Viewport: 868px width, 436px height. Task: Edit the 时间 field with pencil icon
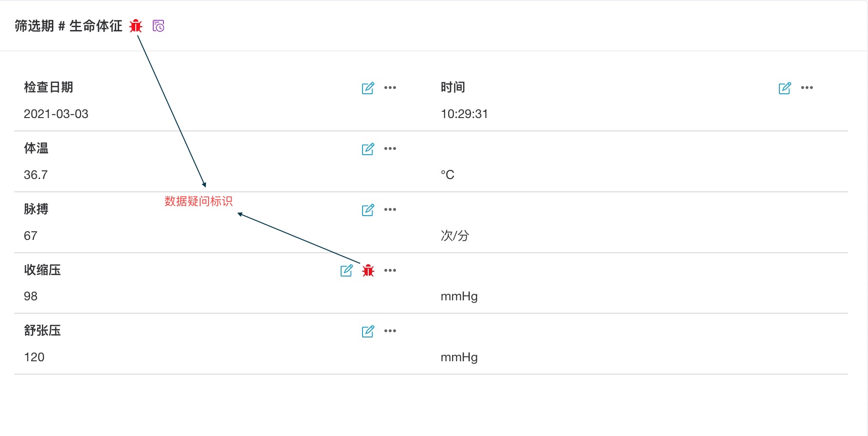click(784, 88)
